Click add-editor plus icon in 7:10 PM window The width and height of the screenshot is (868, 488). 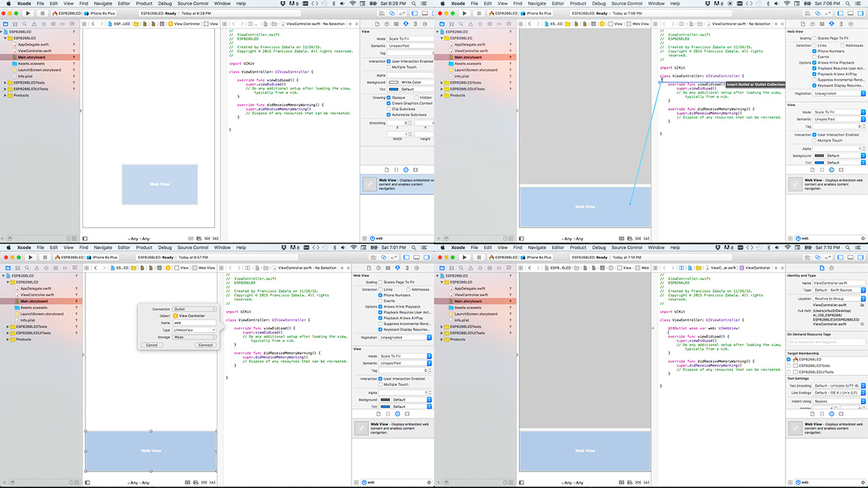tap(776, 267)
